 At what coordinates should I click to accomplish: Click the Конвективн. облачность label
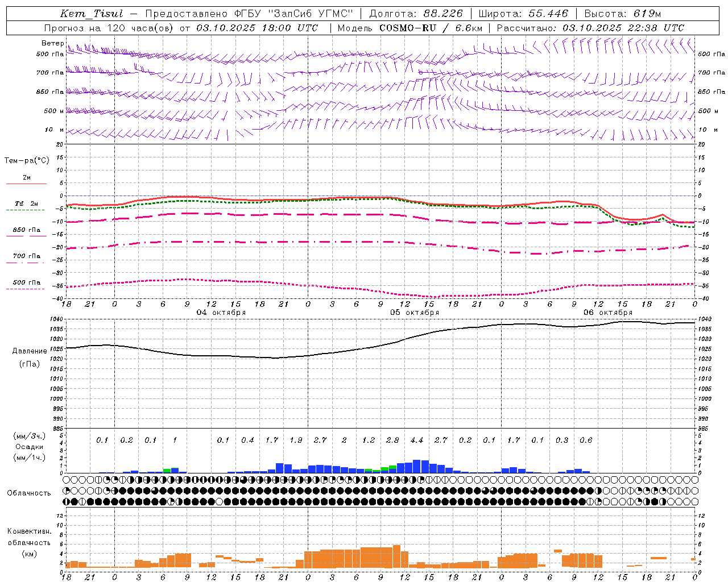(30, 537)
